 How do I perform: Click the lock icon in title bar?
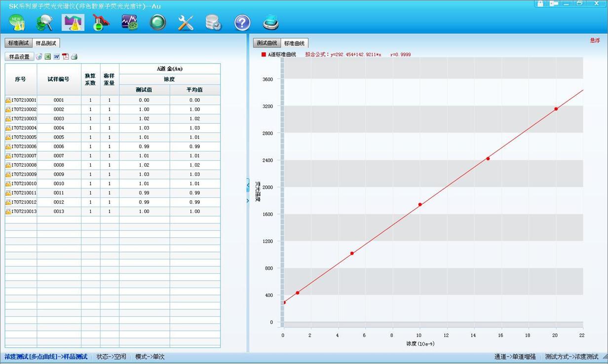pyautogui.click(x=540, y=3)
